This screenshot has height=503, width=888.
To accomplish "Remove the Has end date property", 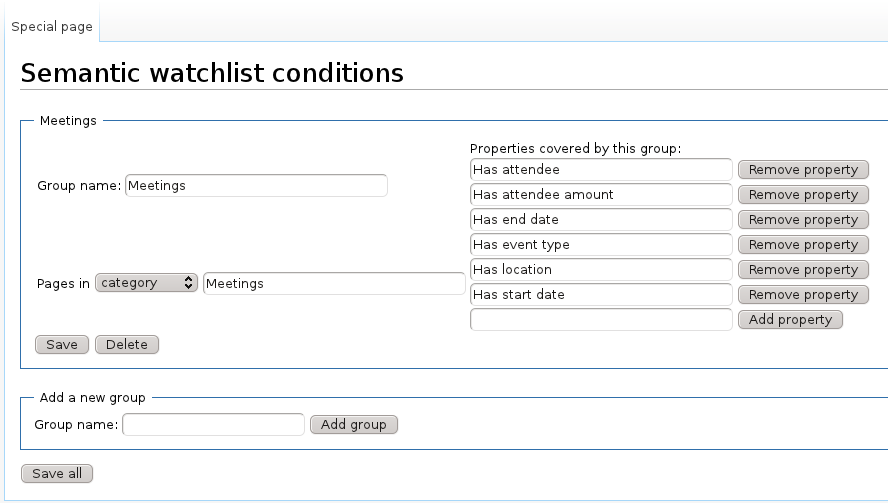I will 803,219.
